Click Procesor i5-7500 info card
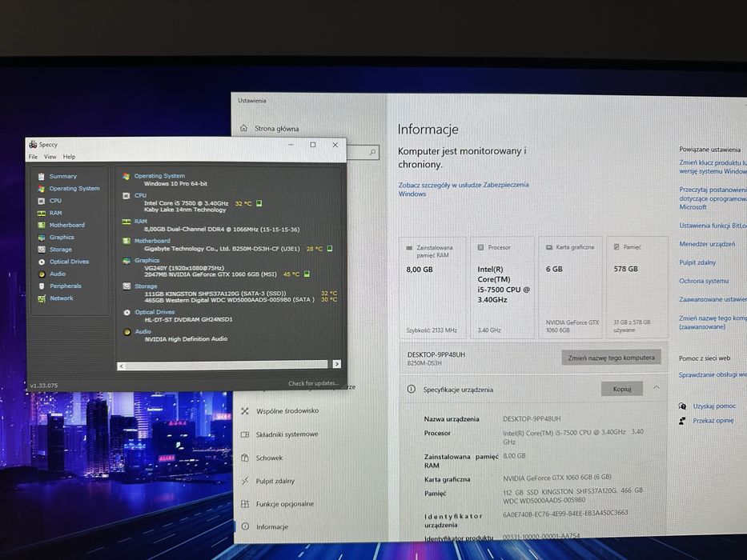Image resolution: width=747 pixels, height=560 pixels. pyautogui.click(x=502, y=288)
